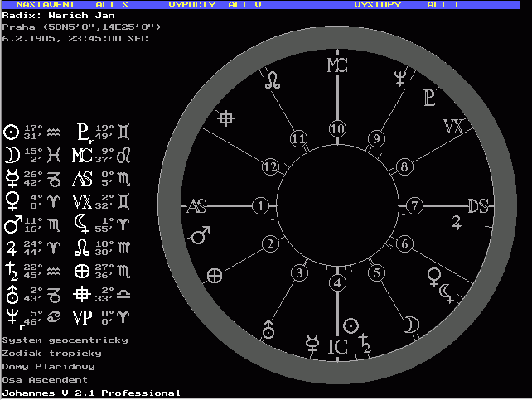Open the VYPOCTY calculations menu
Viewport: 532px width, 400px height.
coord(192,4)
